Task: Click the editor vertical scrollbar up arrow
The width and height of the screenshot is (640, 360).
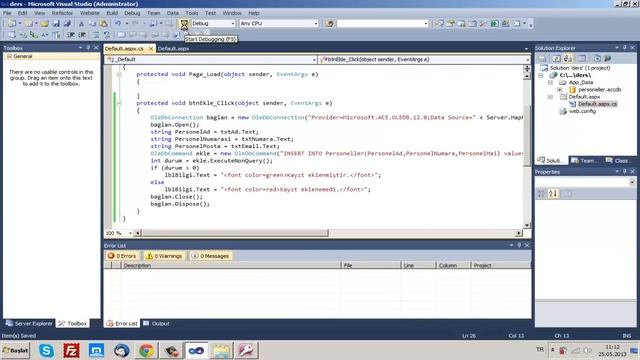Action: 527,76
